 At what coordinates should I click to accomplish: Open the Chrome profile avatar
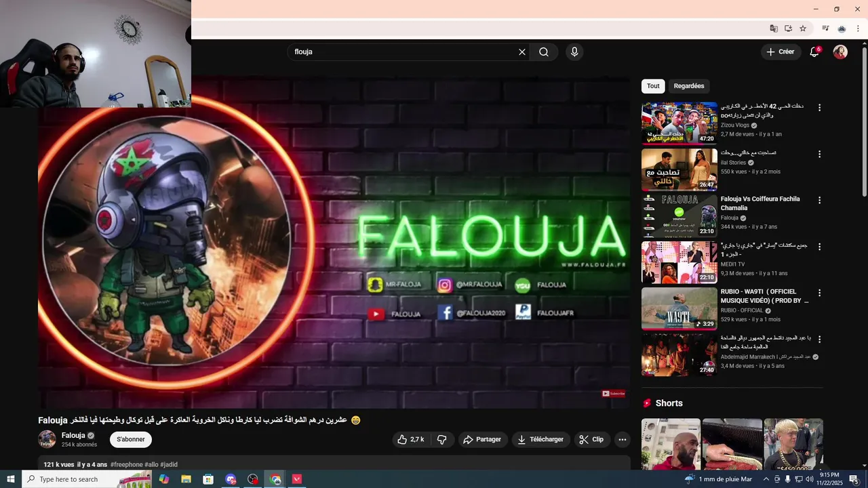842,28
